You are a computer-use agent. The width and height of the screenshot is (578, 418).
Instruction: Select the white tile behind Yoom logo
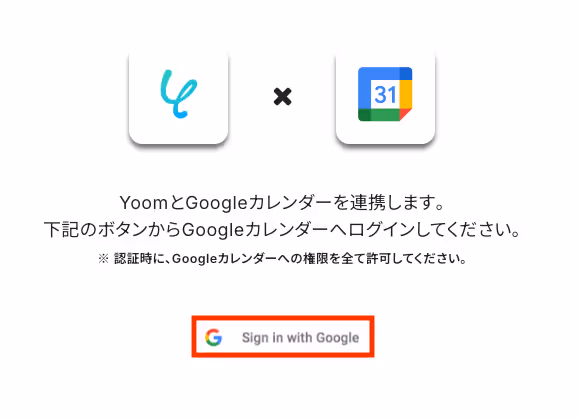(179, 97)
